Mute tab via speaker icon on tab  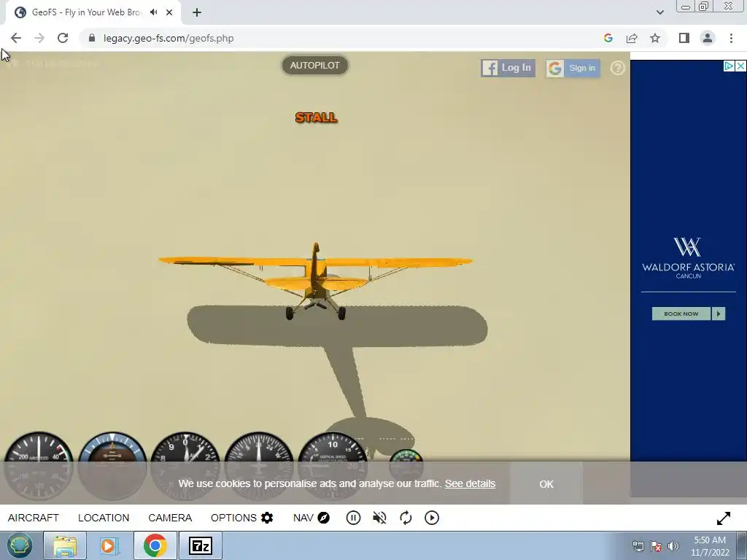tap(153, 12)
